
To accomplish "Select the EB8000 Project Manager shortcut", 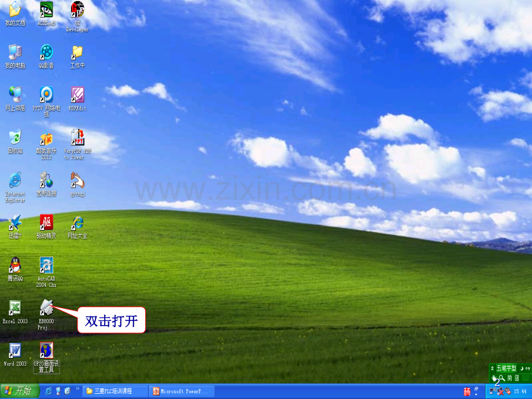I will point(46,315).
